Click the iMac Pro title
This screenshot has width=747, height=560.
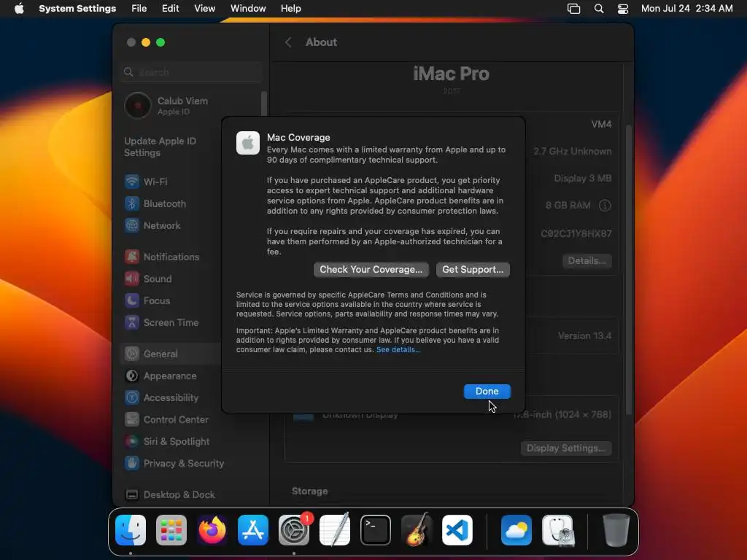(451, 74)
